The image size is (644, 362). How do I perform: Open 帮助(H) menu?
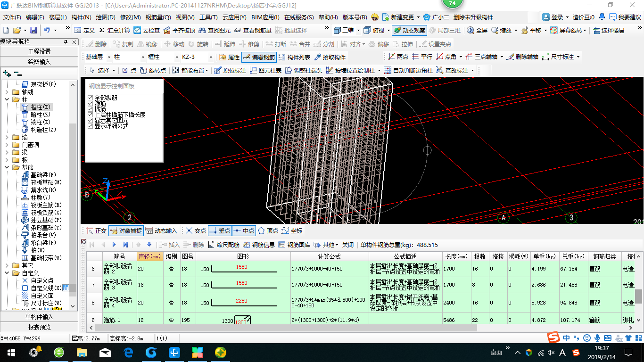tap(328, 17)
